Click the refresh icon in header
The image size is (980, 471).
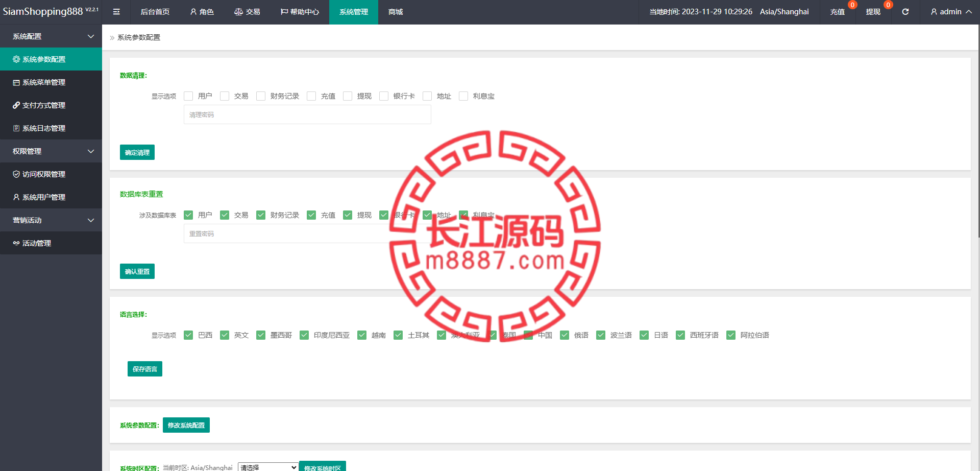[905, 12]
